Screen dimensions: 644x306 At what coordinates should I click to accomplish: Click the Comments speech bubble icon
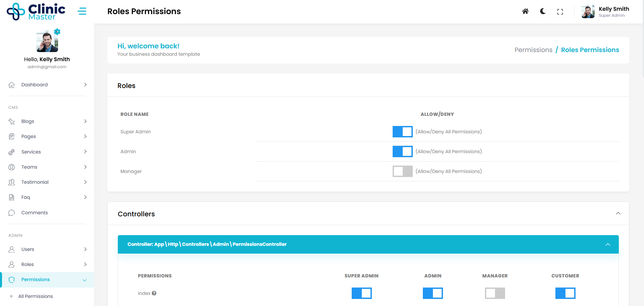pyautogui.click(x=12, y=213)
